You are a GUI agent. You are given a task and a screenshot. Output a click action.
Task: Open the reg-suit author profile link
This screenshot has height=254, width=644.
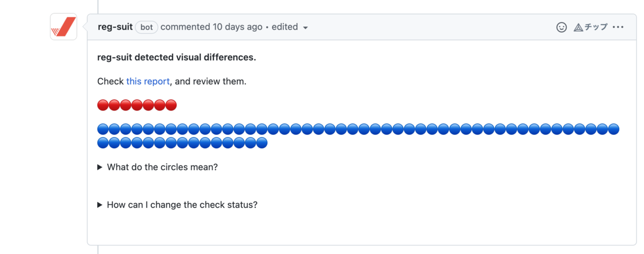115,27
